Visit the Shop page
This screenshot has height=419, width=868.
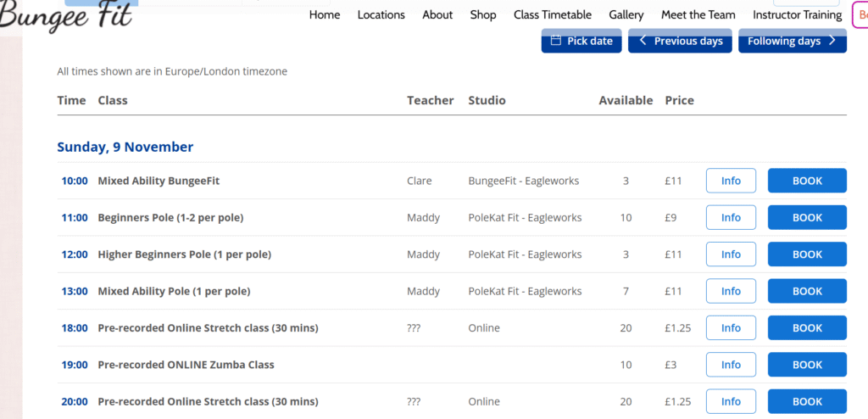483,14
